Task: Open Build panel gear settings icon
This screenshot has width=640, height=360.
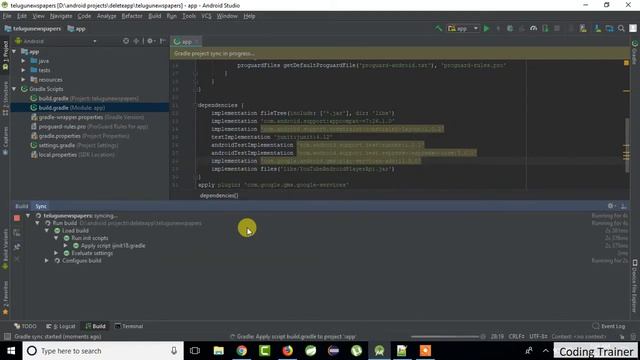Action: 611,206
